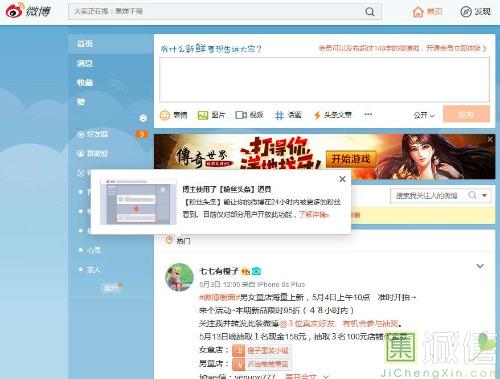Select 首页 in the left sidebar
Screen dimensions: 500x379
pos(110,44)
